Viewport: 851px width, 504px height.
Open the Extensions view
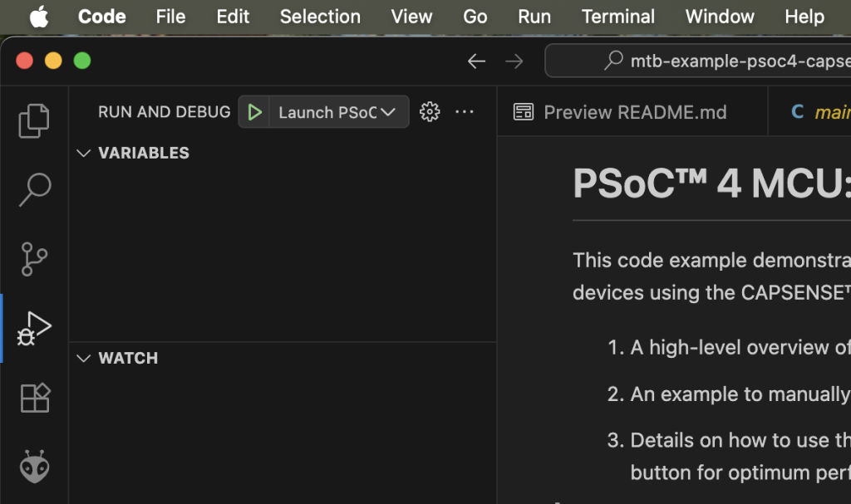35,398
